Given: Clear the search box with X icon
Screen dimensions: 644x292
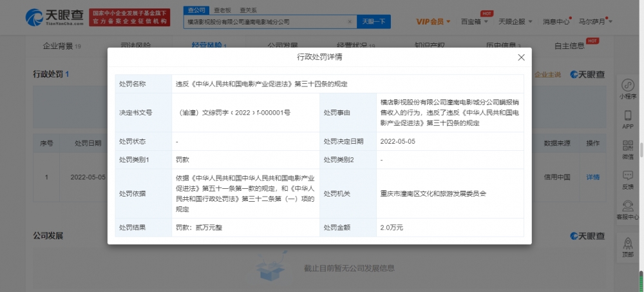Looking at the screenshot, I should (350, 21).
